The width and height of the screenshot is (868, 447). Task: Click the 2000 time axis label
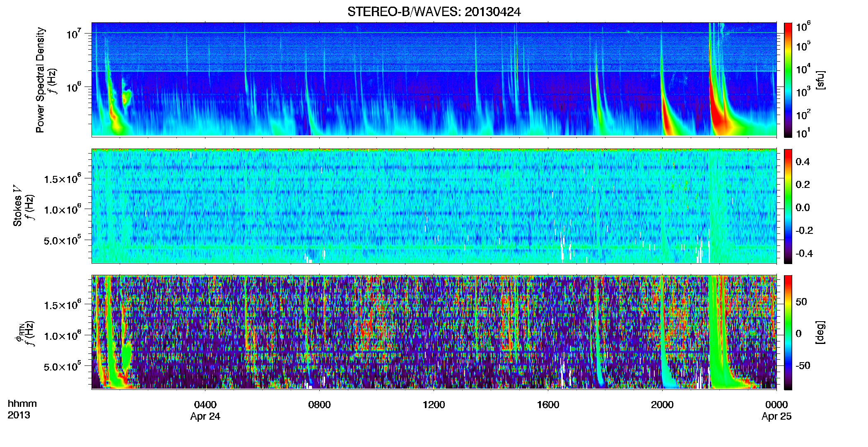pos(662,404)
